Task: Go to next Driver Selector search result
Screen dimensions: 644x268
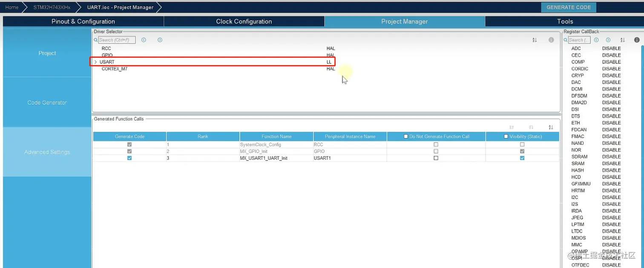Action: [160, 40]
